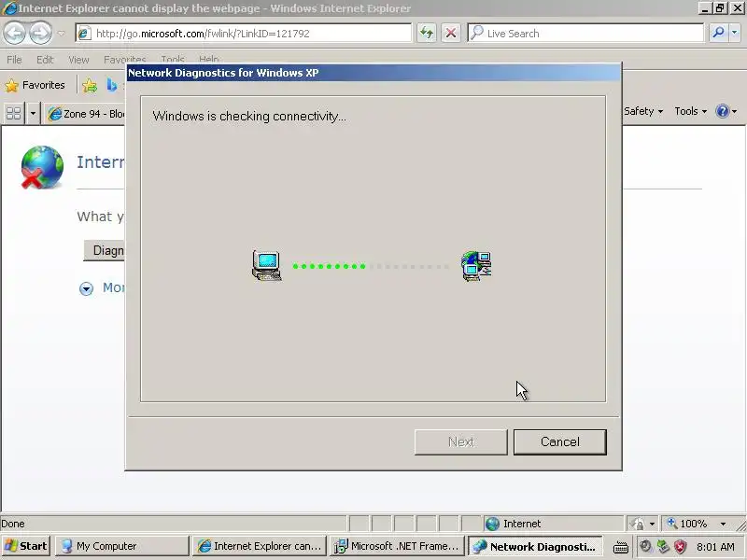The image size is (747, 560).
Task: Open the tab list dropdown arrow
Action: pos(33,114)
